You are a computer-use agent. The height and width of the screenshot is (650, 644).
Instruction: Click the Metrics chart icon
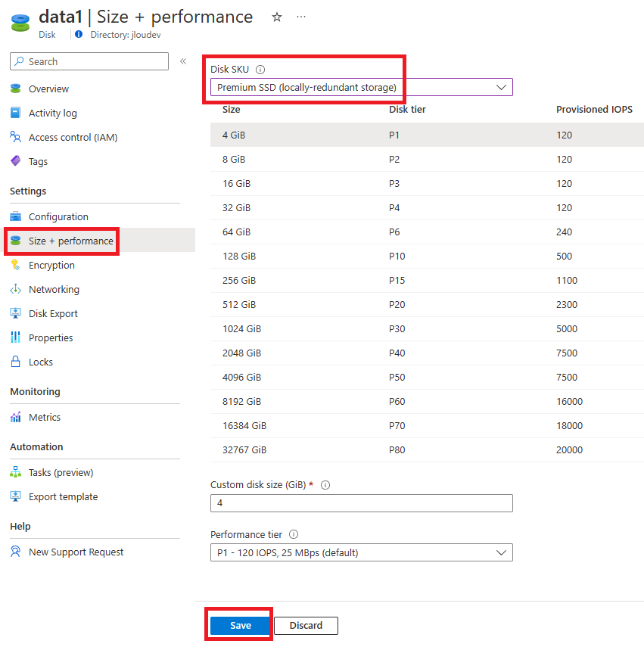15,417
